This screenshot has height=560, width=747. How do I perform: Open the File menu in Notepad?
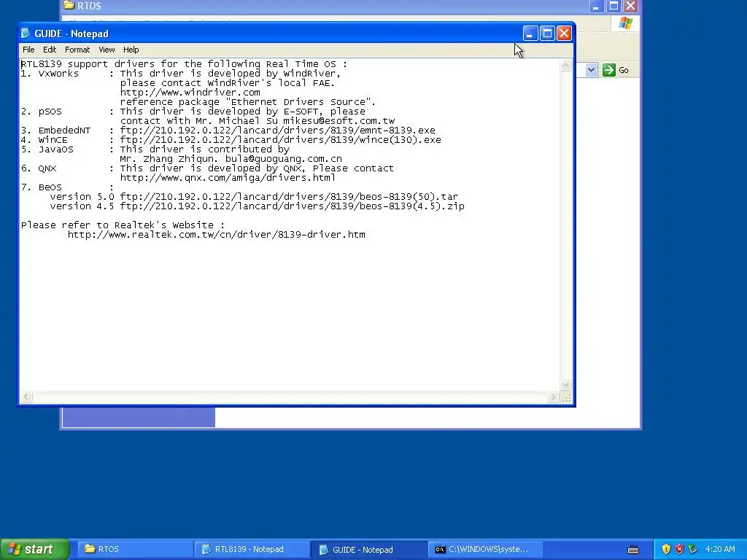pyautogui.click(x=28, y=50)
